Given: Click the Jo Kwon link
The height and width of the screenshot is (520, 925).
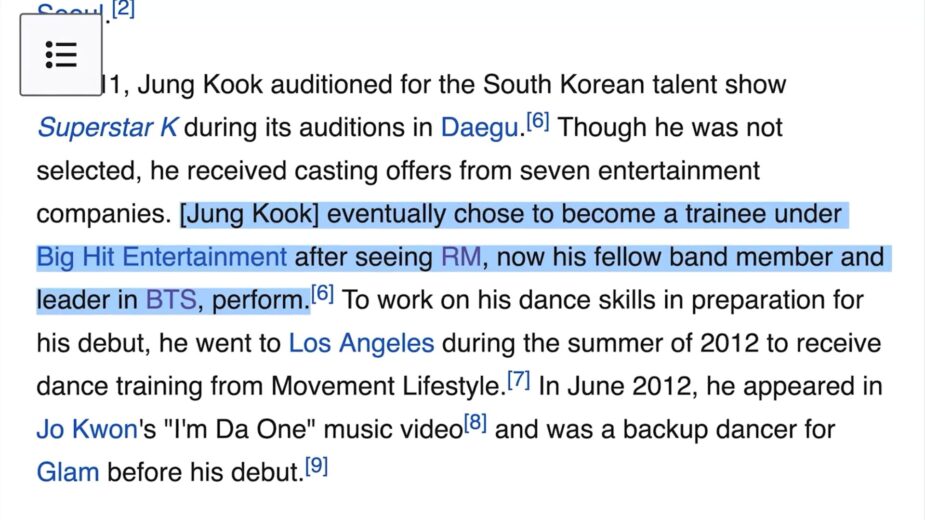Looking at the screenshot, I should (86, 430).
